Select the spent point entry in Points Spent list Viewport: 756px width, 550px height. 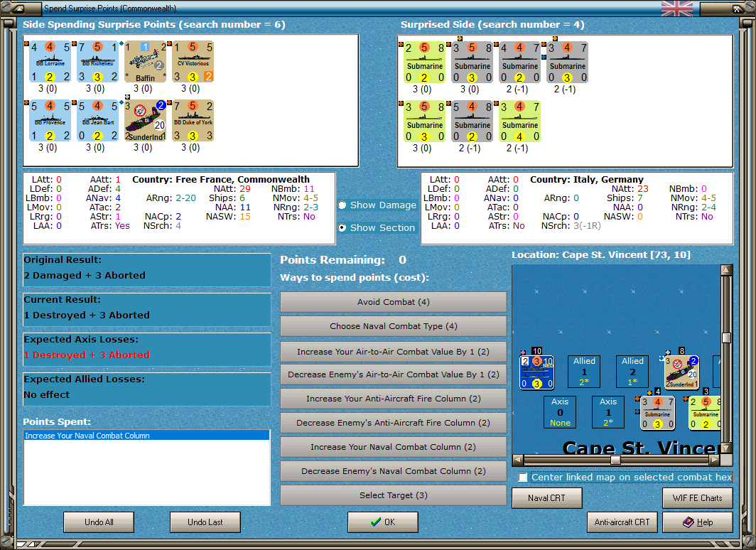pyautogui.click(x=147, y=436)
